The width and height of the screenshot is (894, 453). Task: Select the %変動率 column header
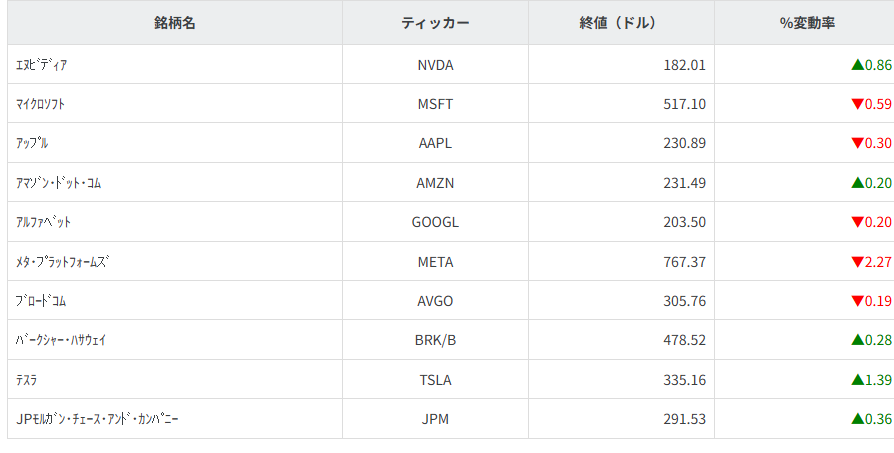click(806, 23)
